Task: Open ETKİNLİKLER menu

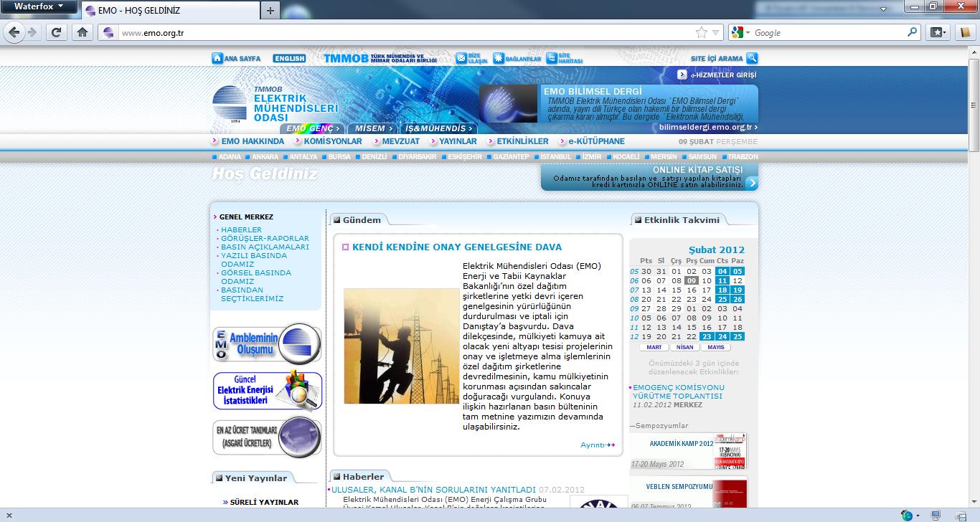Action: (522, 141)
